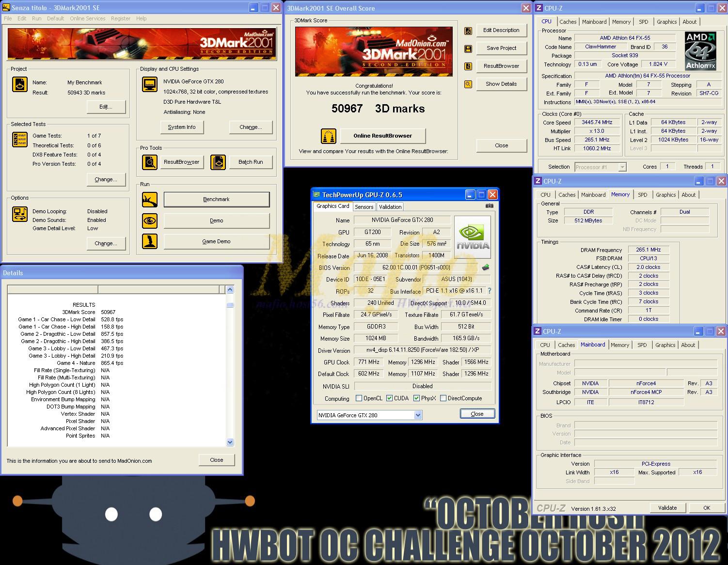Click the Edit Description icon in Overall Score
The image size is (728, 565).
point(468,31)
